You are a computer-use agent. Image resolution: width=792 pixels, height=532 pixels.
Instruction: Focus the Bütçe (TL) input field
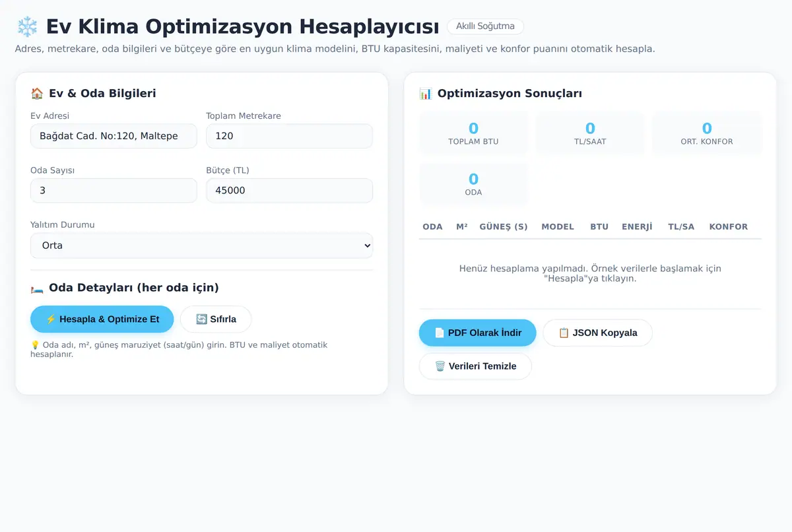pos(289,191)
